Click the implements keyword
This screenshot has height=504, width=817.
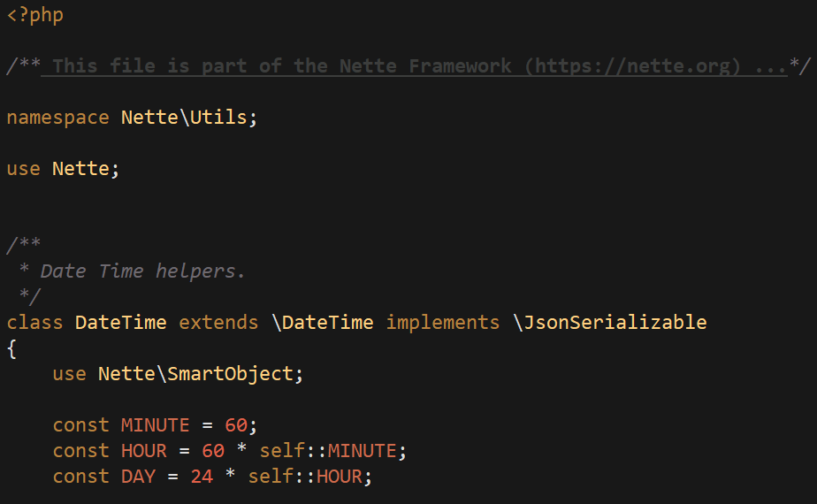click(x=443, y=323)
